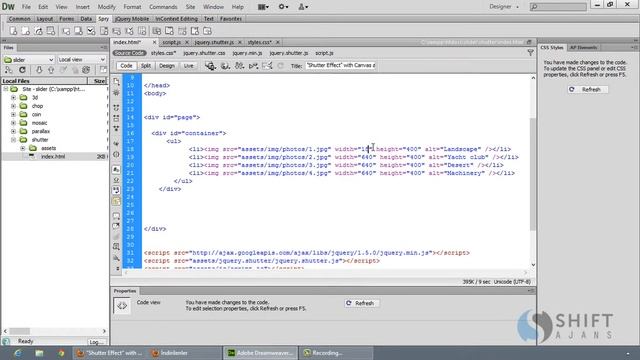Viewport: 640px width, 360px height.
Task: Switch to Split view
Action: click(x=146, y=66)
